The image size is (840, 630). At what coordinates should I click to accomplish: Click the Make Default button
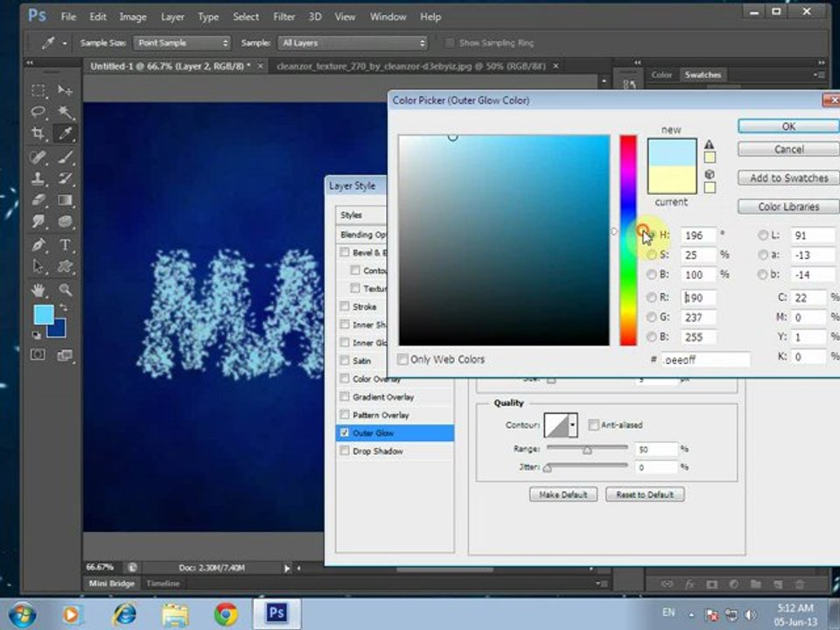click(563, 494)
